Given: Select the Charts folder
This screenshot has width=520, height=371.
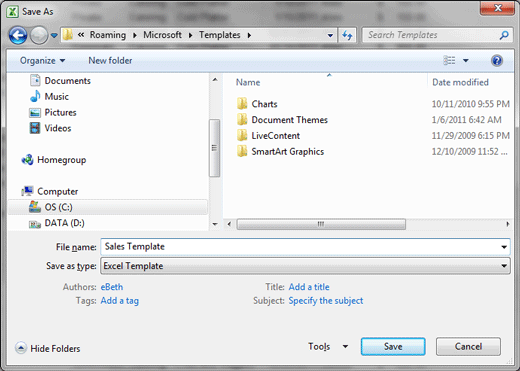Looking at the screenshot, I should click(264, 104).
